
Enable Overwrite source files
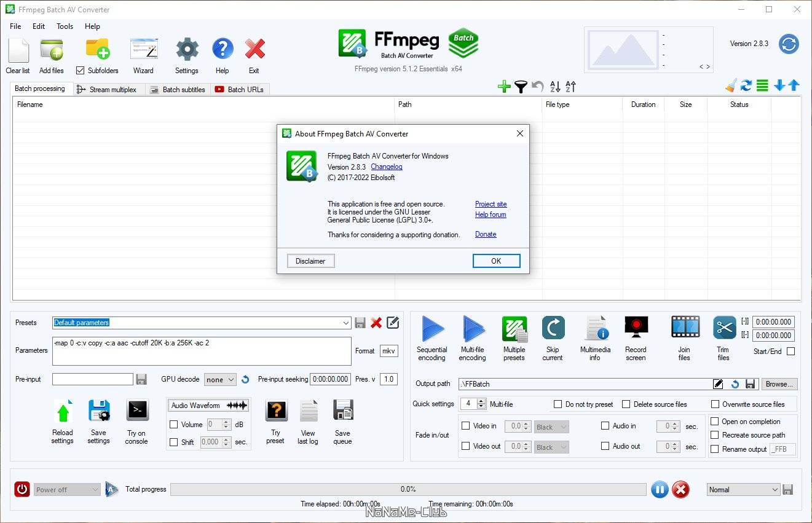(715, 404)
